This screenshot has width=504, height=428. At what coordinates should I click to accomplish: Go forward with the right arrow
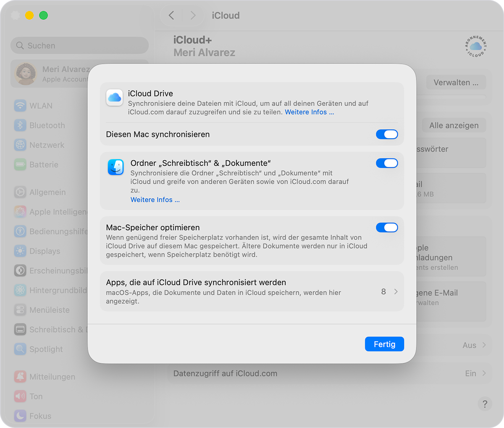coord(193,16)
